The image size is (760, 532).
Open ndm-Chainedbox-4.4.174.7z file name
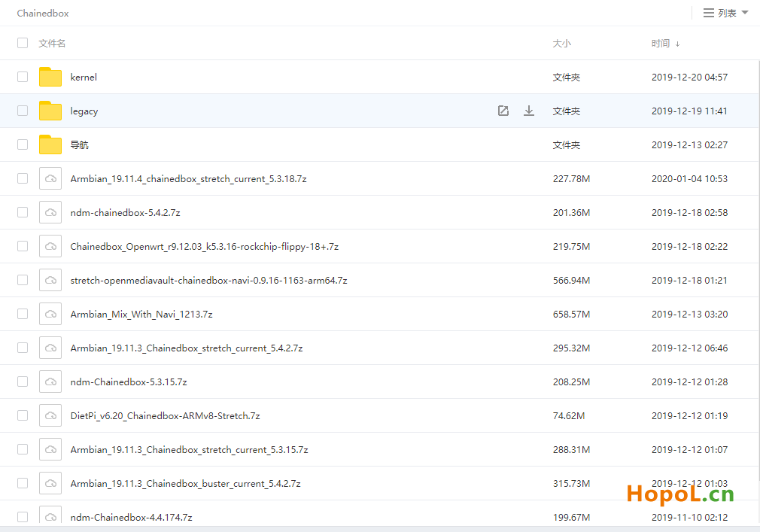[131, 518]
